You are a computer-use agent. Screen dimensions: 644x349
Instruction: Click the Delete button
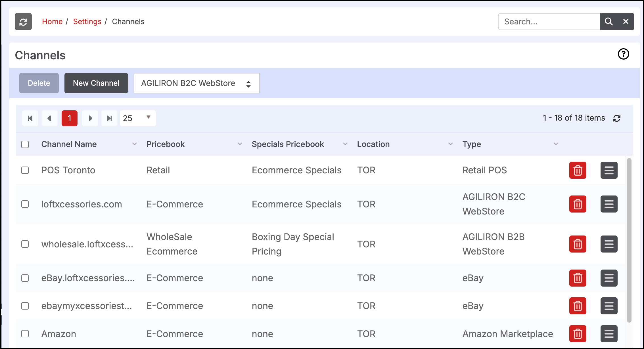point(39,83)
